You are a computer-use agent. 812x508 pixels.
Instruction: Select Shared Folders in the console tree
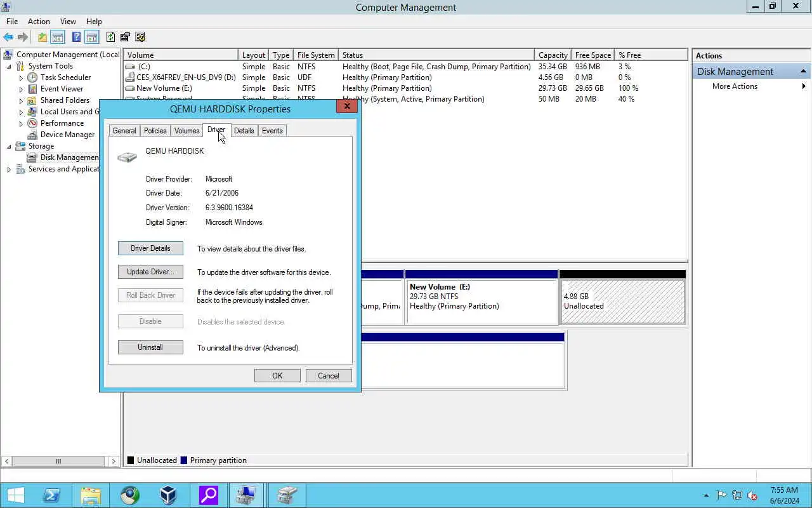pos(65,100)
